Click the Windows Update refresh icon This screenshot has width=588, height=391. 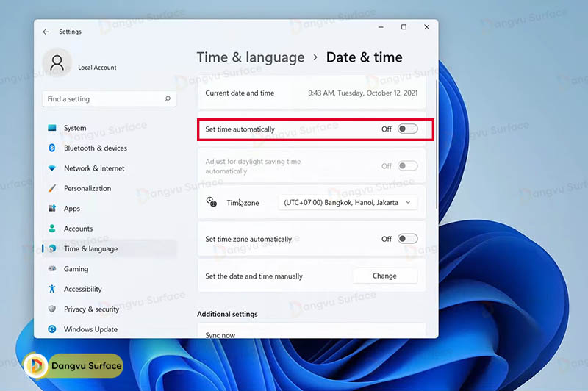pos(52,329)
